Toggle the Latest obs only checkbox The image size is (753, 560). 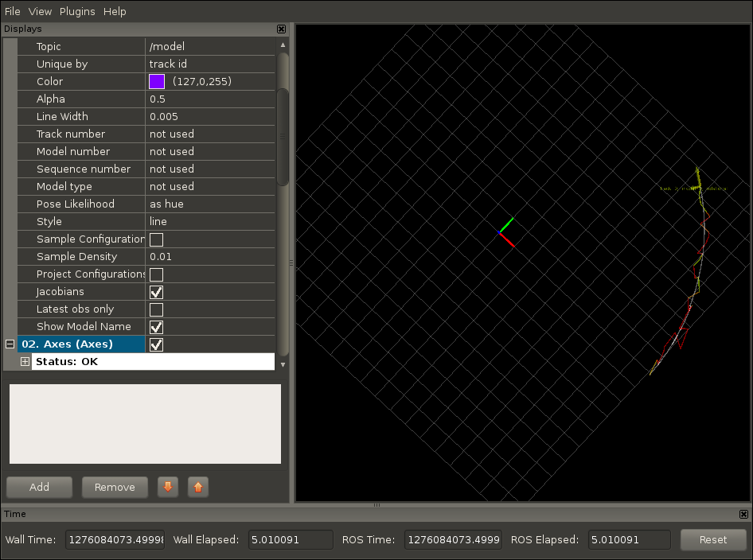coord(157,309)
